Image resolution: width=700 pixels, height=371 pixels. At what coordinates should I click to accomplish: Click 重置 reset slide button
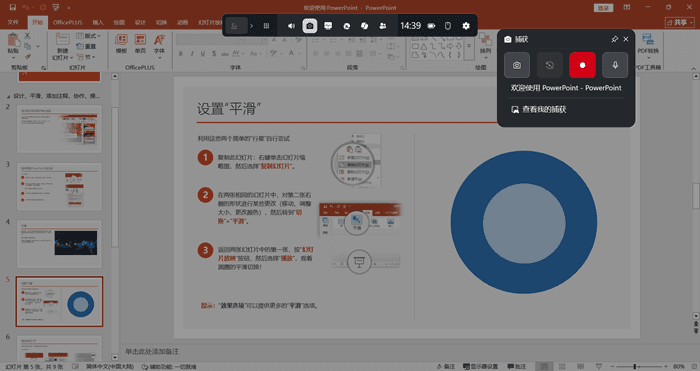(87, 46)
